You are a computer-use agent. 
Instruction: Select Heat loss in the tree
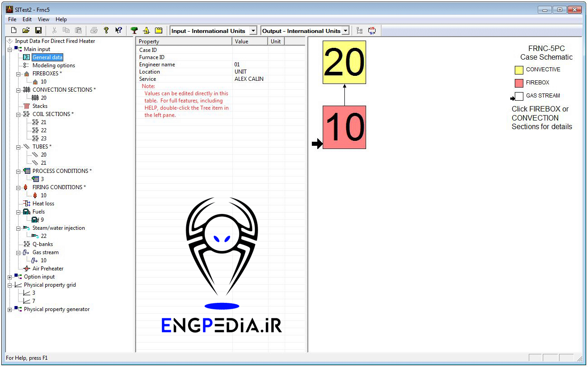point(43,204)
